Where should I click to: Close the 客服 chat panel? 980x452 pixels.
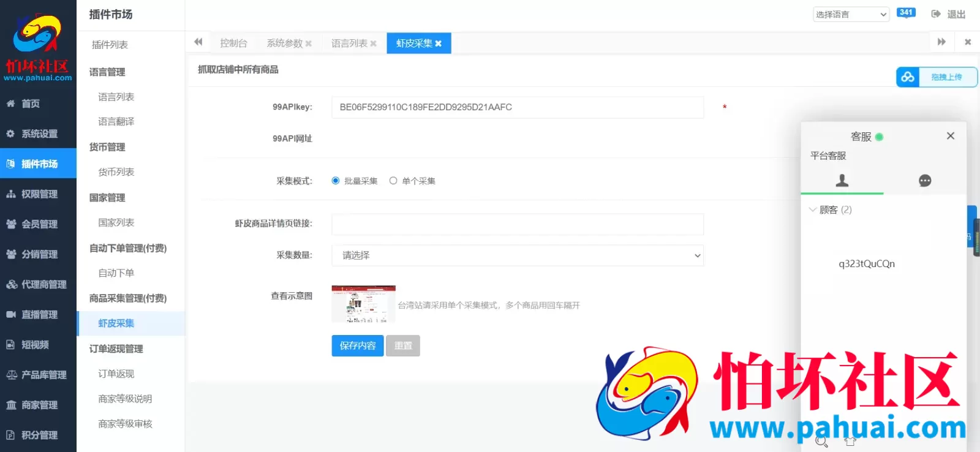(951, 136)
